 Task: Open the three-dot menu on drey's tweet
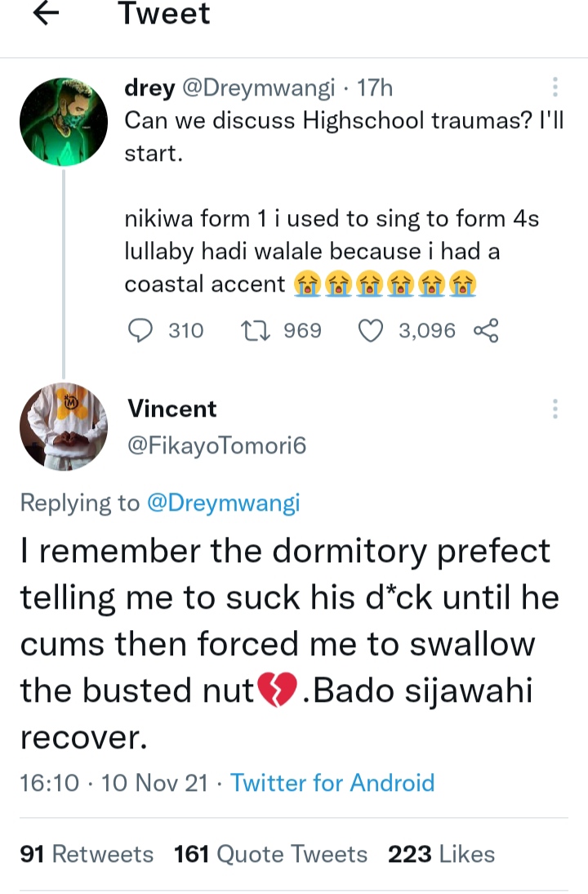(555, 87)
